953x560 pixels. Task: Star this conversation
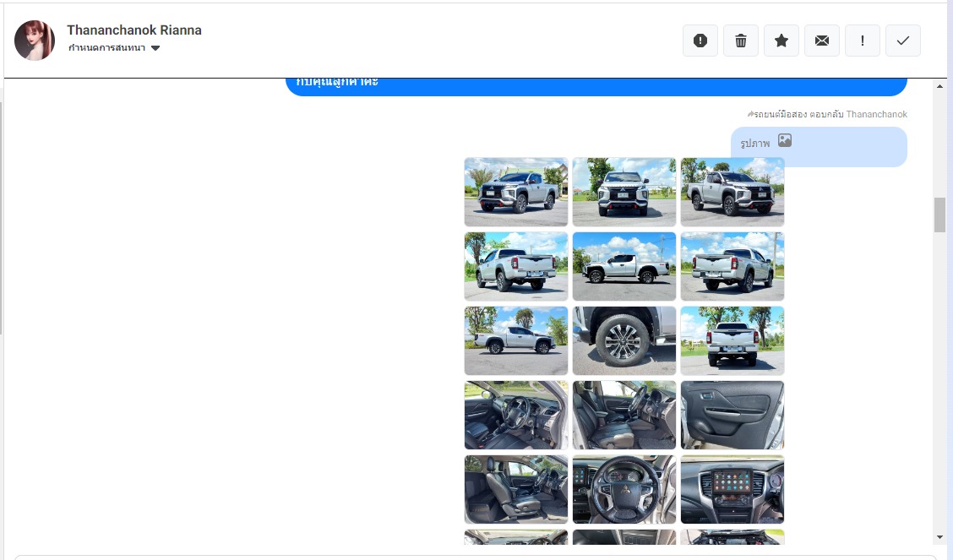(781, 41)
